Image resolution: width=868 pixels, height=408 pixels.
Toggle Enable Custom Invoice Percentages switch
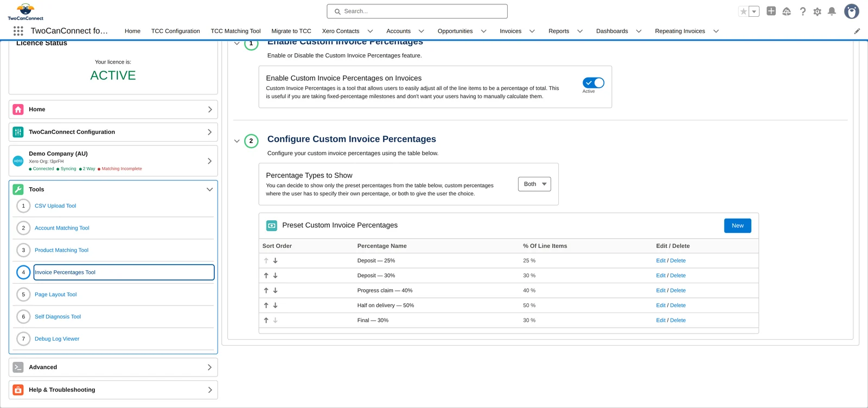593,82
